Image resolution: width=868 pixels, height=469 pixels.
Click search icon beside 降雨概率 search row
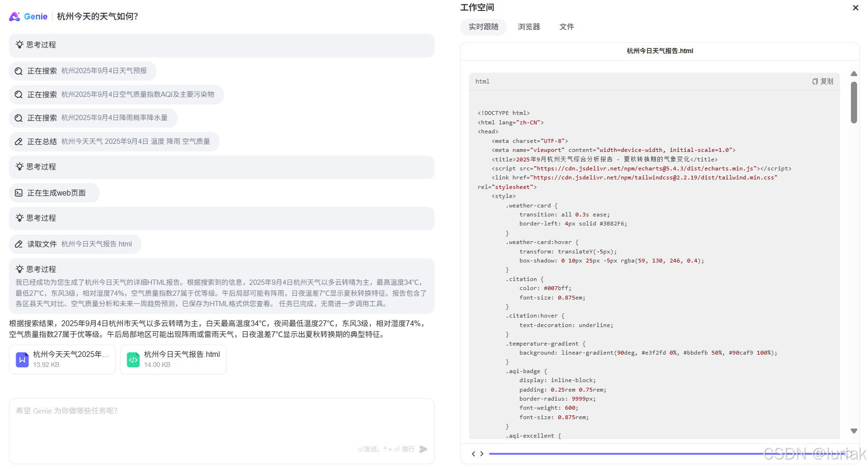(x=18, y=118)
